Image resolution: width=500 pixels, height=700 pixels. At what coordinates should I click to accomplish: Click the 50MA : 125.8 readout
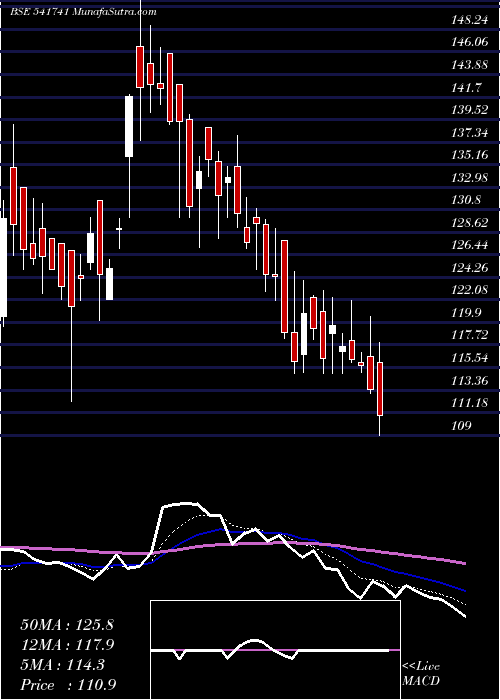pos(67,625)
